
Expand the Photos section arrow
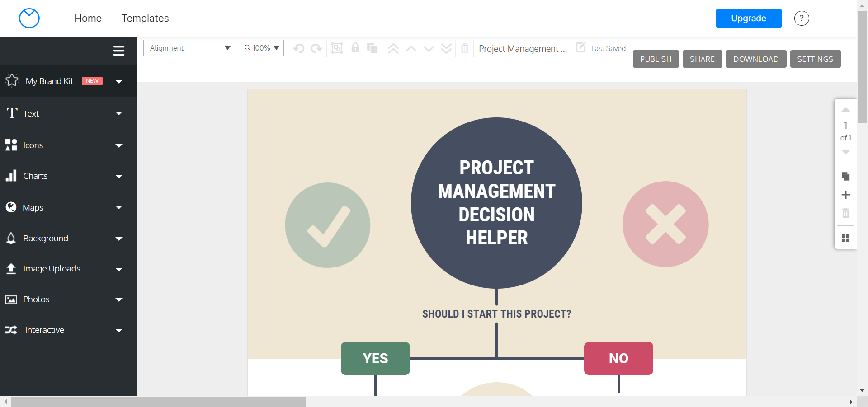coord(119,300)
